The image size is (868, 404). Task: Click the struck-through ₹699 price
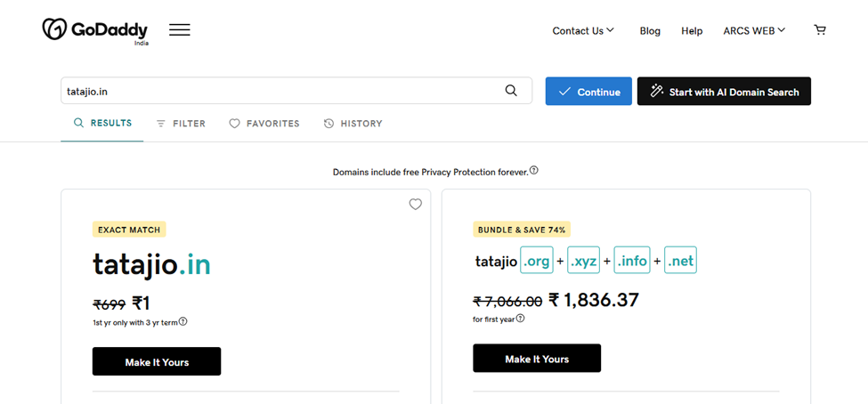coord(109,303)
